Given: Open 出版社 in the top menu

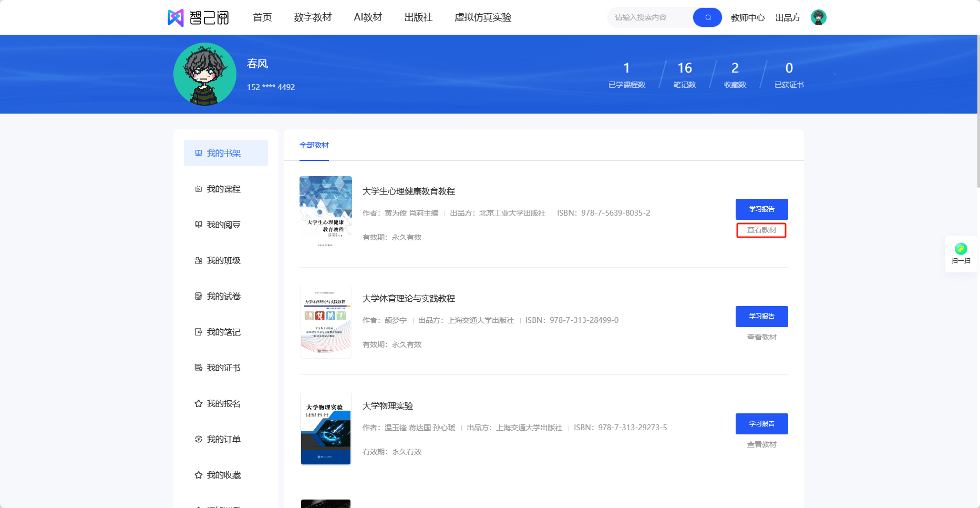Looking at the screenshot, I should pyautogui.click(x=418, y=17).
